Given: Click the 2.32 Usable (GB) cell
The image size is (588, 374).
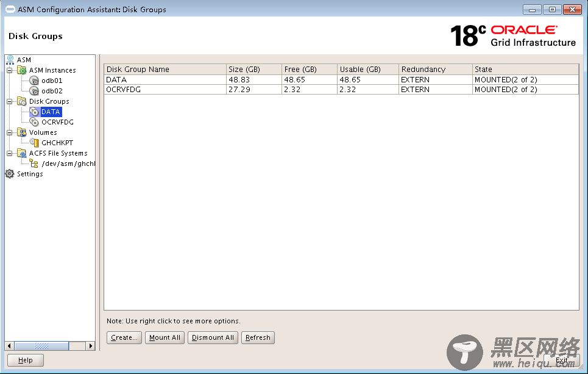Looking at the screenshot, I should 368,89.
